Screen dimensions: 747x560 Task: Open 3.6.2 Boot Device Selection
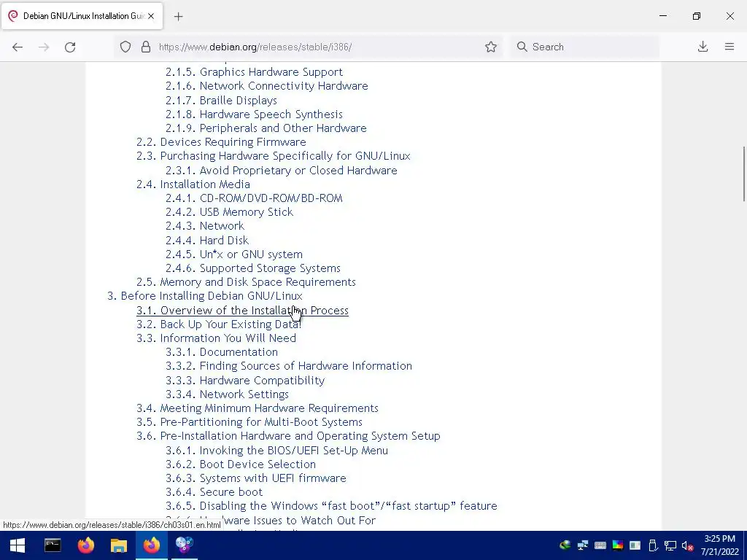tap(241, 464)
